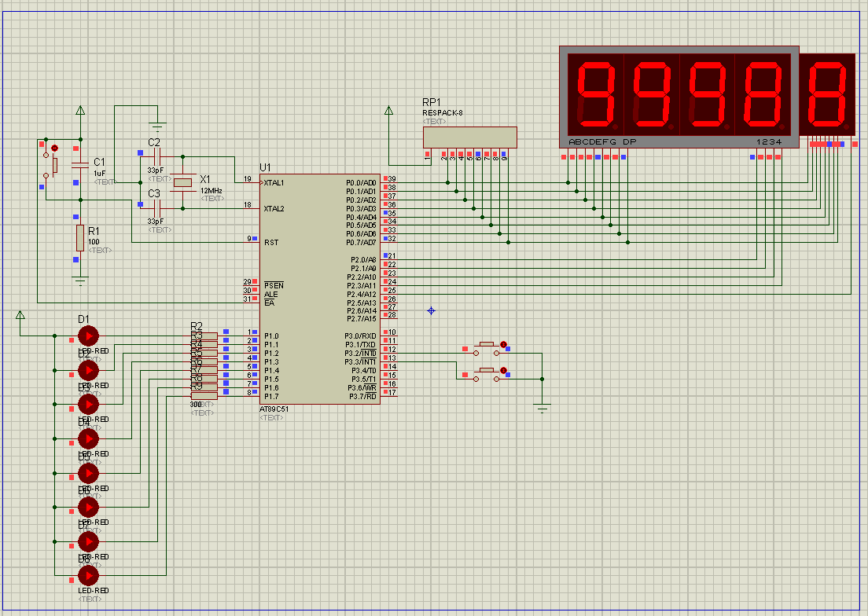Viewport: 868px width, 616px height.
Task: Click the blue origin marker on the sheet
Action: point(431,311)
